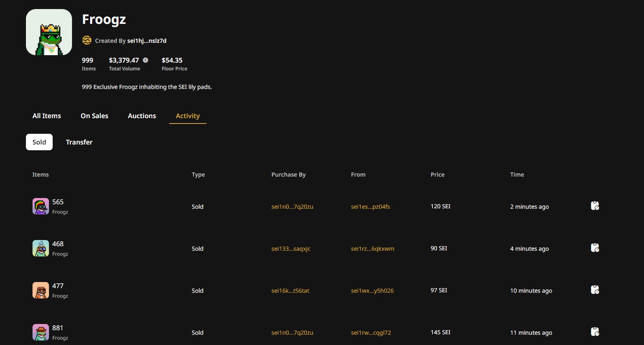
Task: Click the SEI coin icon beside Created By
Action: [x=86, y=40]
